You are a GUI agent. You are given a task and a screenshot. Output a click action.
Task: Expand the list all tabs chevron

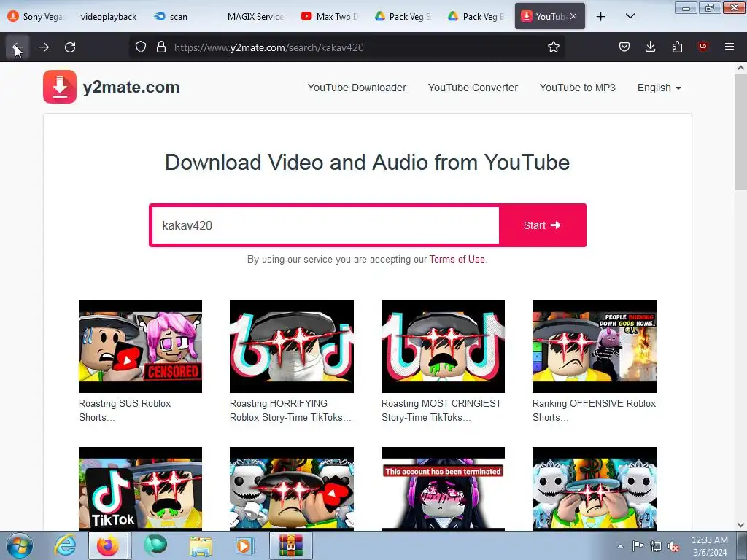(630, 17)
